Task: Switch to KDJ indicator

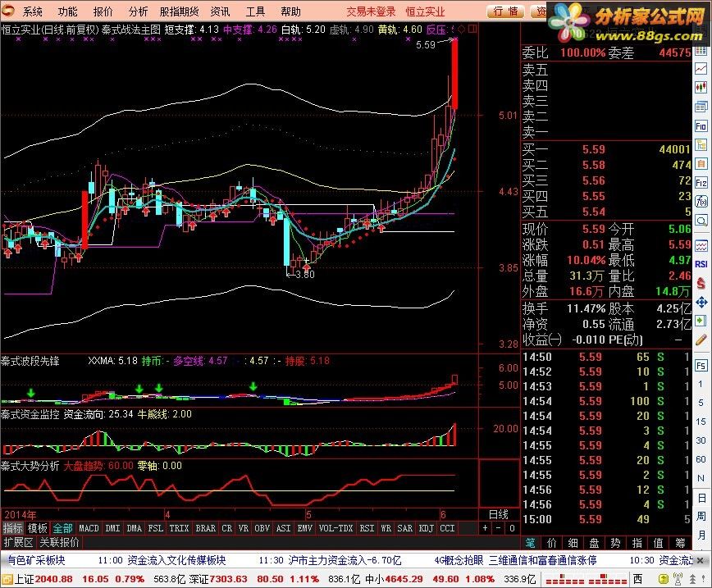Action: coord(426,528)
